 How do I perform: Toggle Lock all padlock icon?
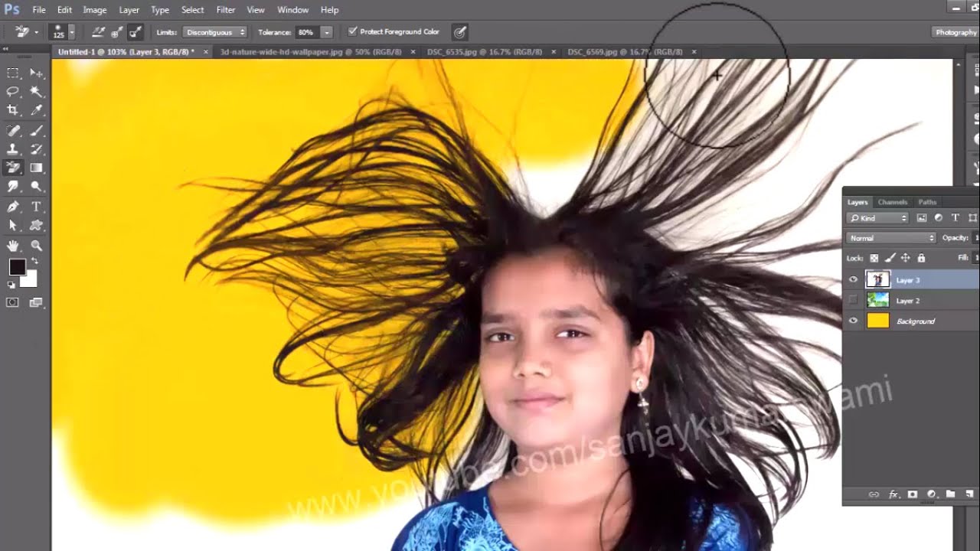click(x=921, y=258)
